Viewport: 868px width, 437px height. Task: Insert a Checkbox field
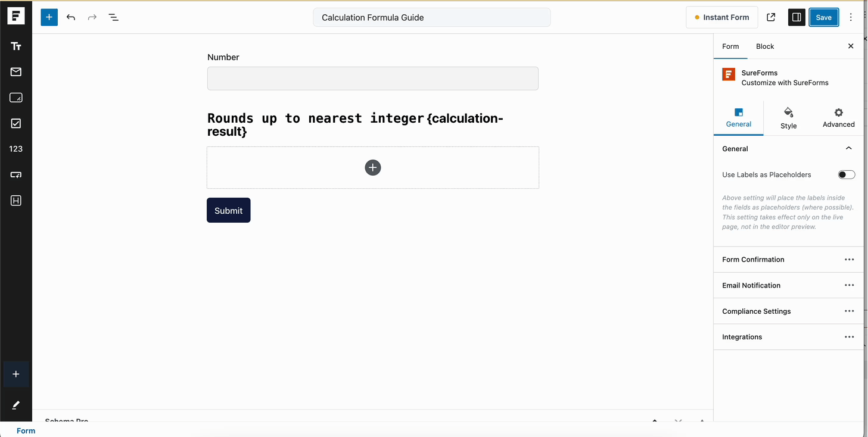(x=16, y=123)
